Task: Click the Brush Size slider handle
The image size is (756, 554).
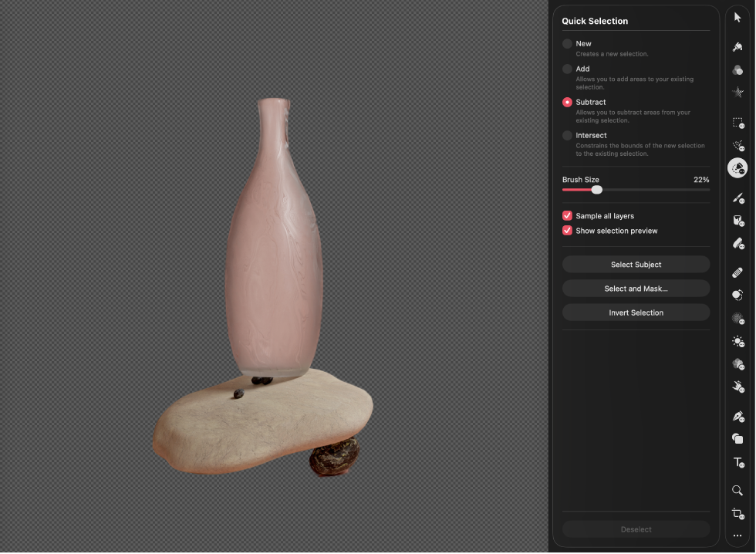Action: pos(596,190)
